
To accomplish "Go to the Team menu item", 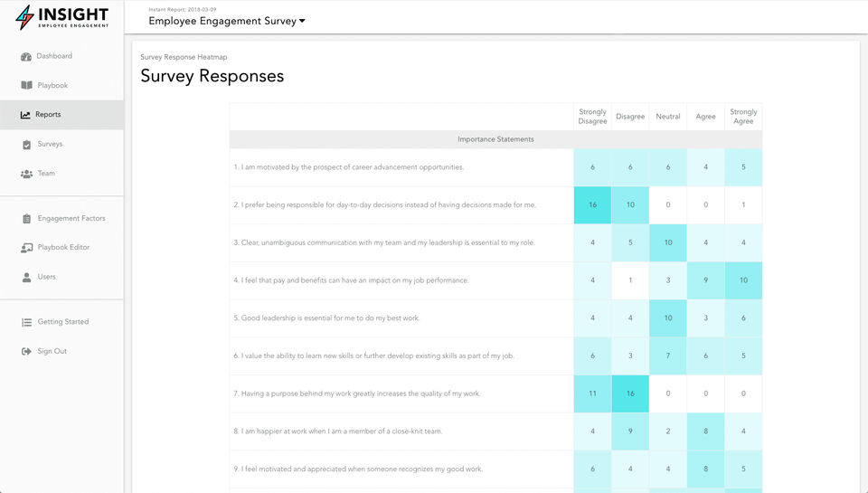I will click(46, 174).
